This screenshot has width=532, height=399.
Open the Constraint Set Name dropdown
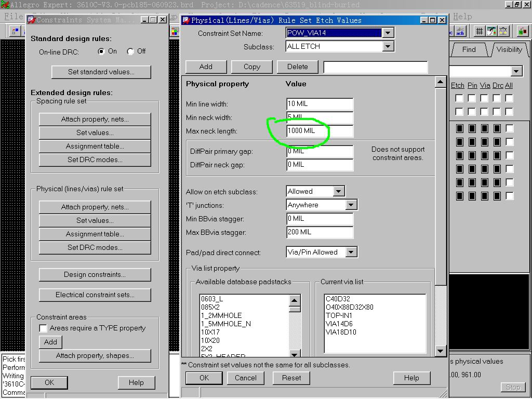[388, 33]
